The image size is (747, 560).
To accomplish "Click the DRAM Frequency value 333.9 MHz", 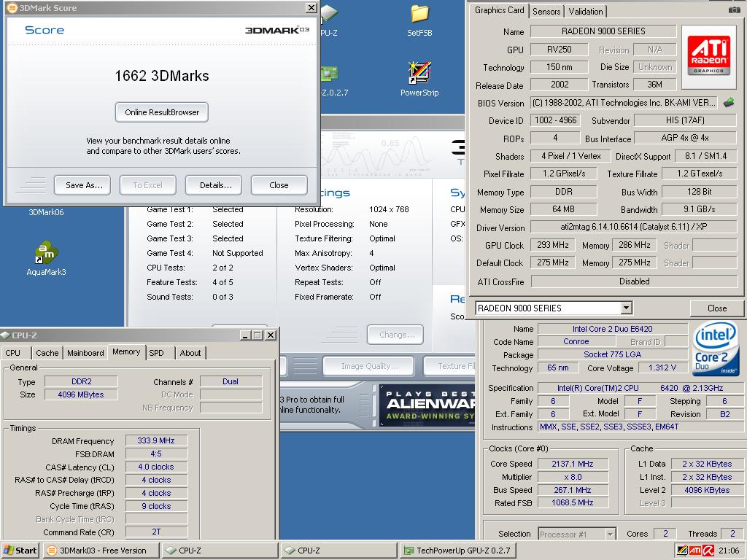I will coord(156,440).
